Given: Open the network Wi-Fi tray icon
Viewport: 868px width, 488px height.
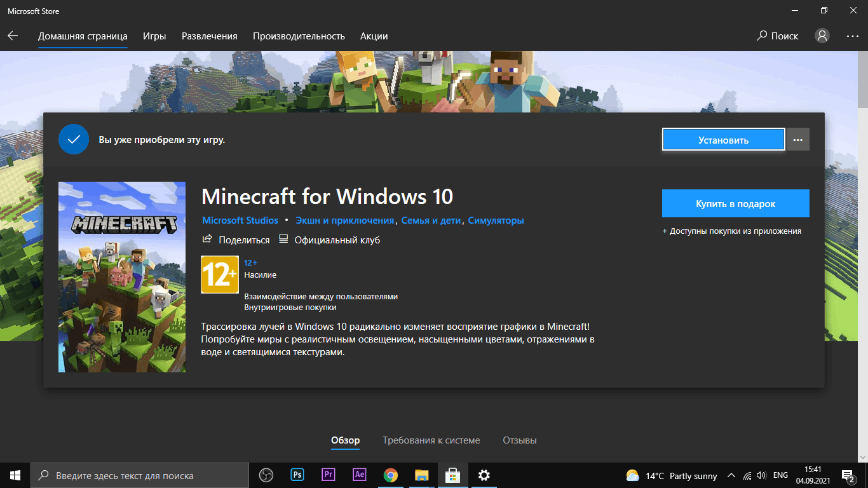Looking at the screenshot, I should pos(747,475).
